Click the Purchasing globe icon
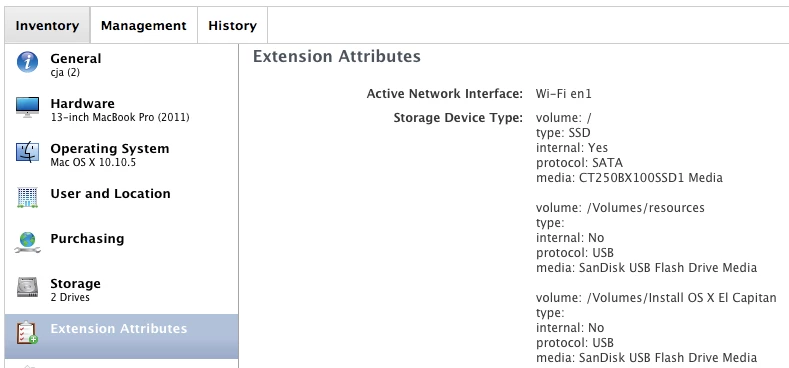 click(27, 242)
